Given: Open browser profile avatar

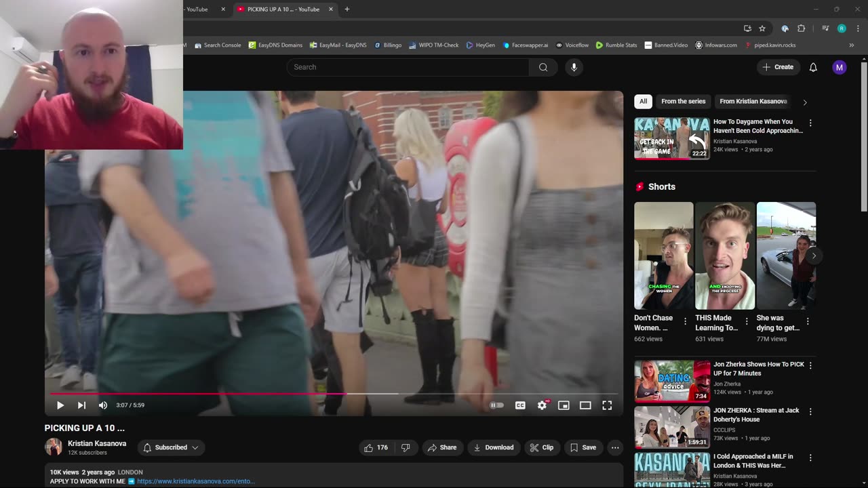Looking at the screenshot, I should coord(842,28).
